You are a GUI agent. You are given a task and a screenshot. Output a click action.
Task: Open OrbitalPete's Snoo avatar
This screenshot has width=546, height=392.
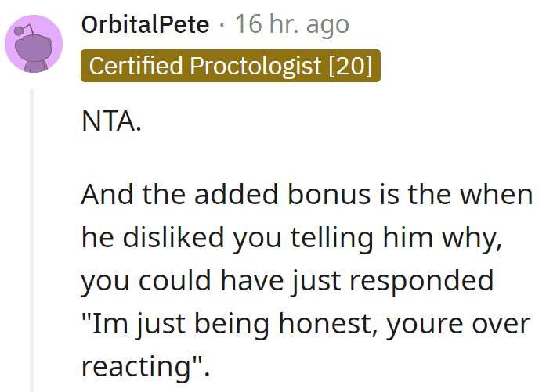point(34,44)
